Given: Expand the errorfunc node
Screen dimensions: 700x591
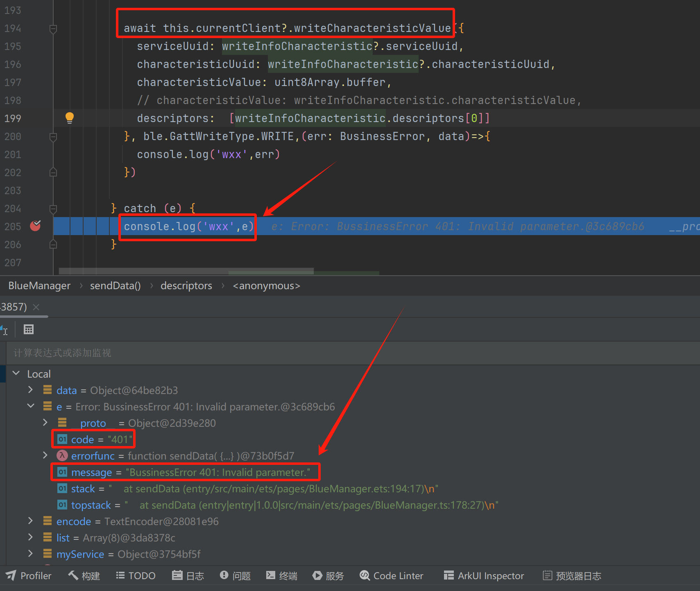Looking at the screenshot, I should point(45,455).
